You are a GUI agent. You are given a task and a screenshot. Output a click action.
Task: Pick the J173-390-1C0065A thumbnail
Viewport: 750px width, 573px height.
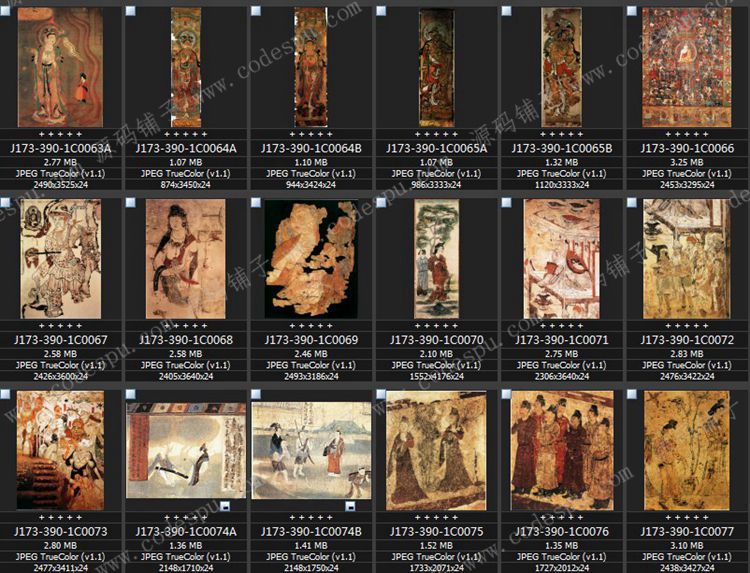click(x=436, y=67)
